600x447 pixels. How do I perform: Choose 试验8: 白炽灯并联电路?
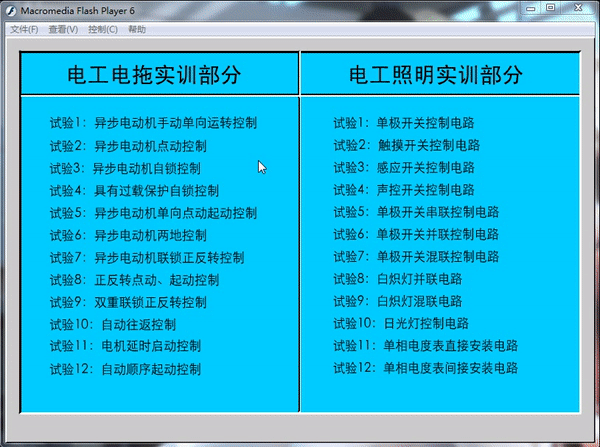point(398,279)
